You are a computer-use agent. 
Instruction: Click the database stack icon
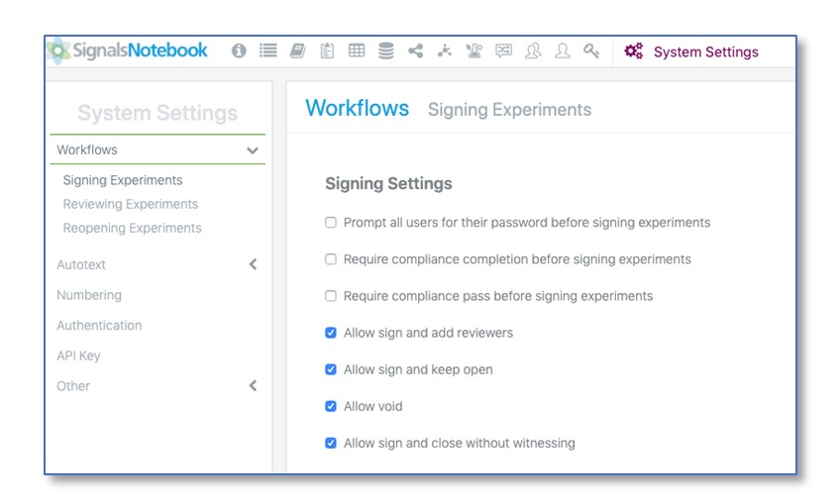[x=386, y=51]
